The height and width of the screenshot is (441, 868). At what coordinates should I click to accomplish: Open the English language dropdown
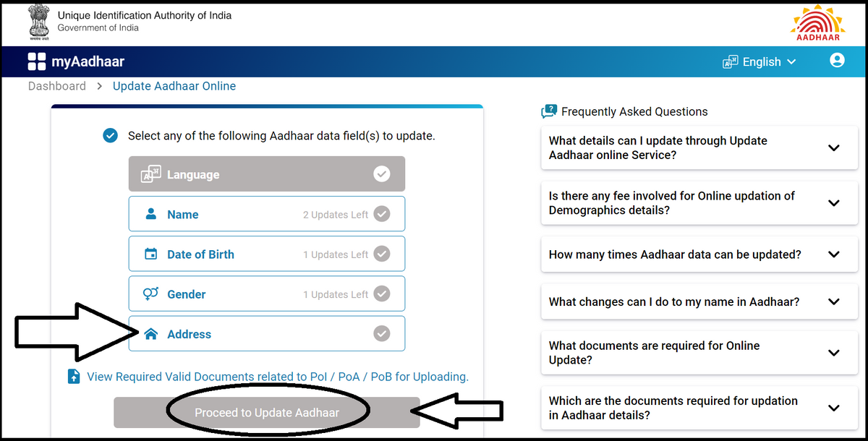760,61
